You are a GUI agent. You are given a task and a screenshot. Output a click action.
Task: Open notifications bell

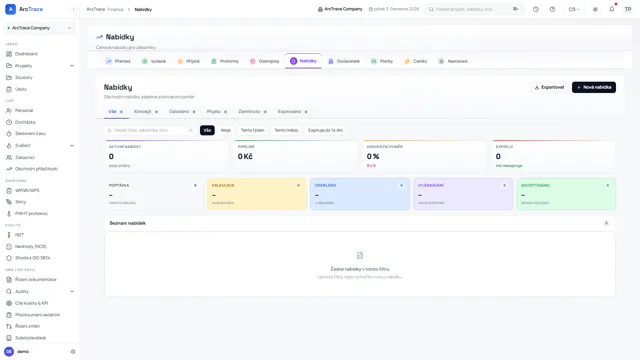611,9
